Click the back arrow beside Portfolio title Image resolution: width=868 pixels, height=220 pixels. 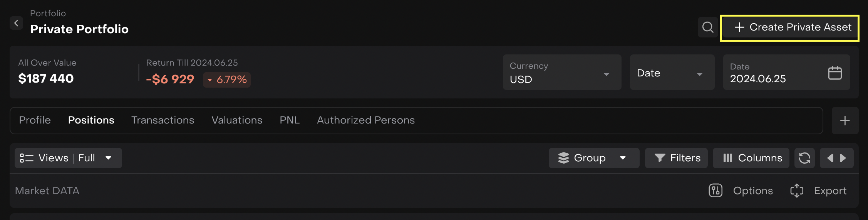click(x=16, y=23)
